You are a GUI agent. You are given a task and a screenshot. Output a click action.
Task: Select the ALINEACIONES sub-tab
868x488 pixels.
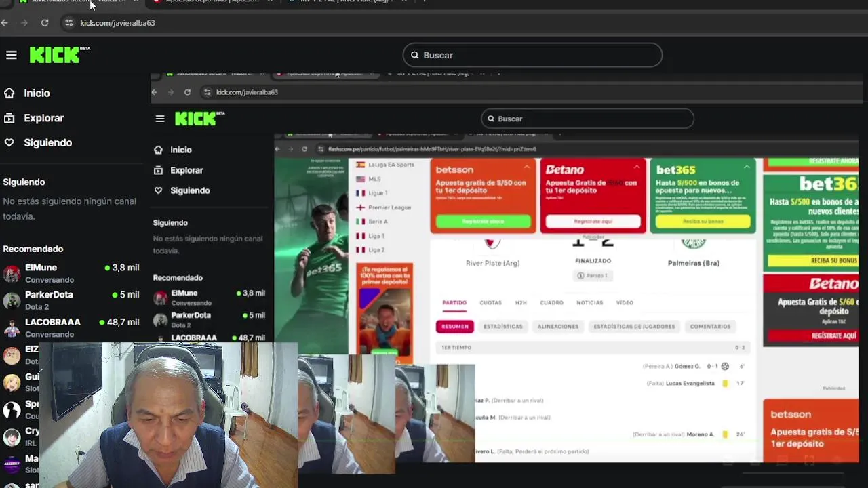tap(558, 327)
